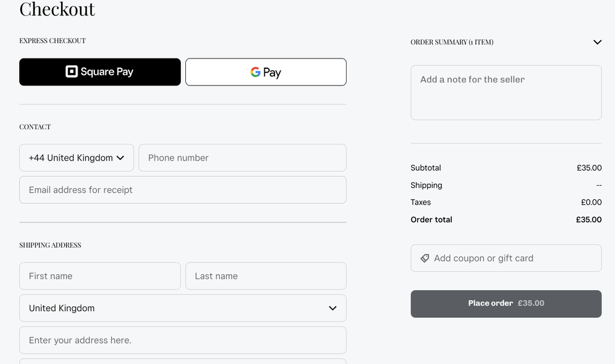Click the chevron next to Order summary
The image size is (615, 364).
597,42
